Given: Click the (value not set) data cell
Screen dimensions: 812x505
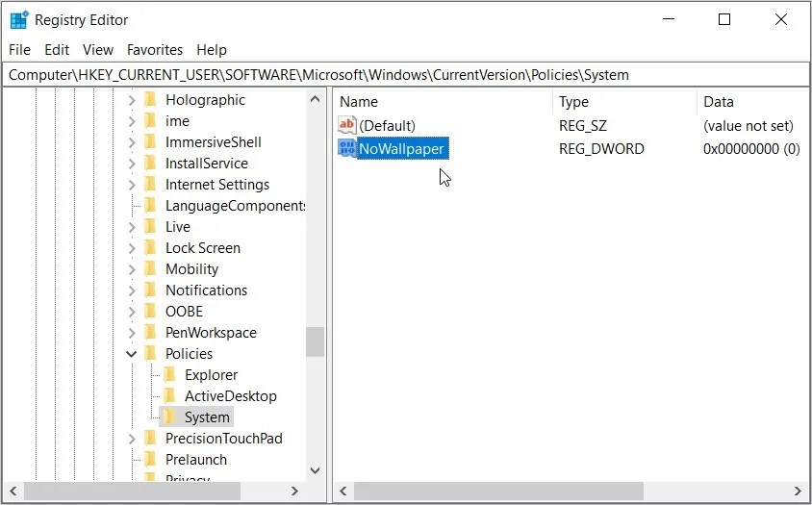Looking at the screenshot, I should pos(749,125).
